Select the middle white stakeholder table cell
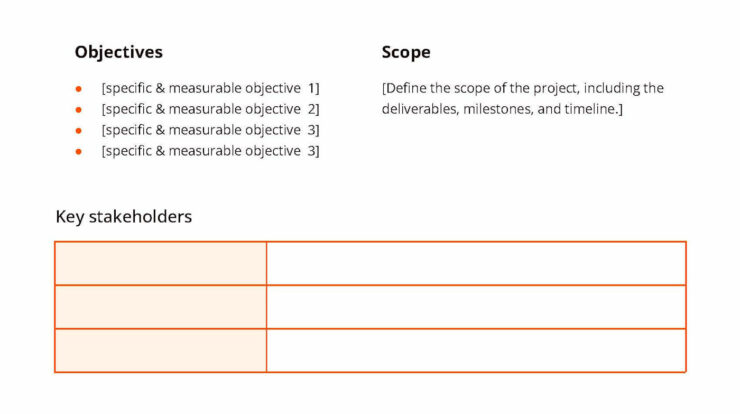This screenshot has width=740, height=414. coord(476,306)
